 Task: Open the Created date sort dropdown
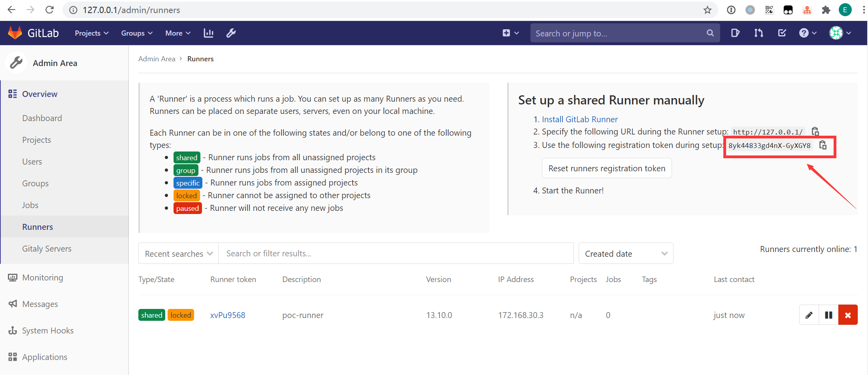coord(626,254)
